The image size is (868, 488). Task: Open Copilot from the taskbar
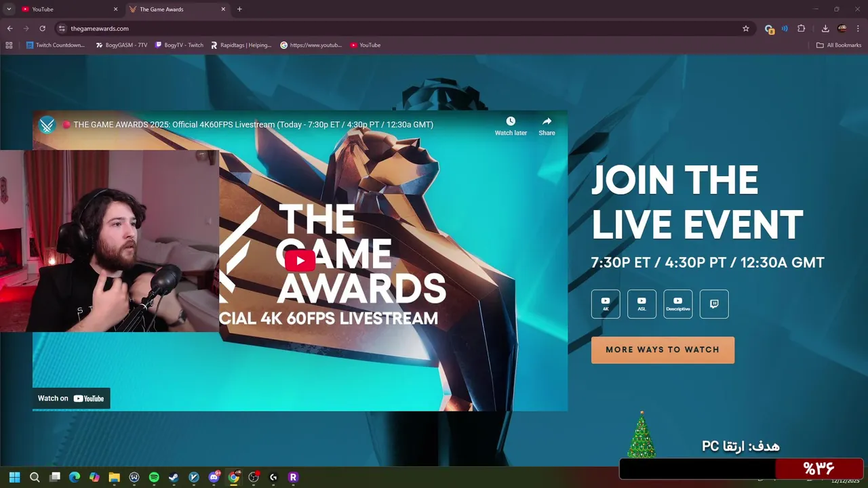coord(94,477)
